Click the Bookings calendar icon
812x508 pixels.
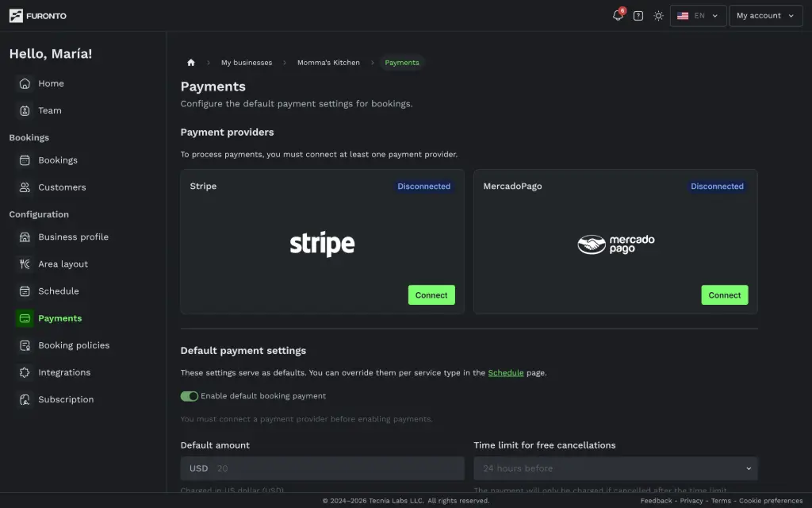point(25,160)
